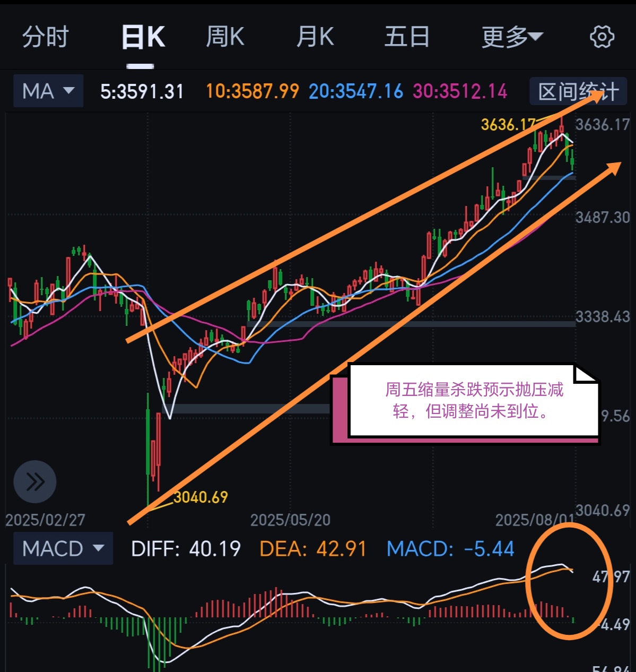Tap the double-arrow expand circle button
Screen dimensions: 636x672
click(x=35, y=482)
